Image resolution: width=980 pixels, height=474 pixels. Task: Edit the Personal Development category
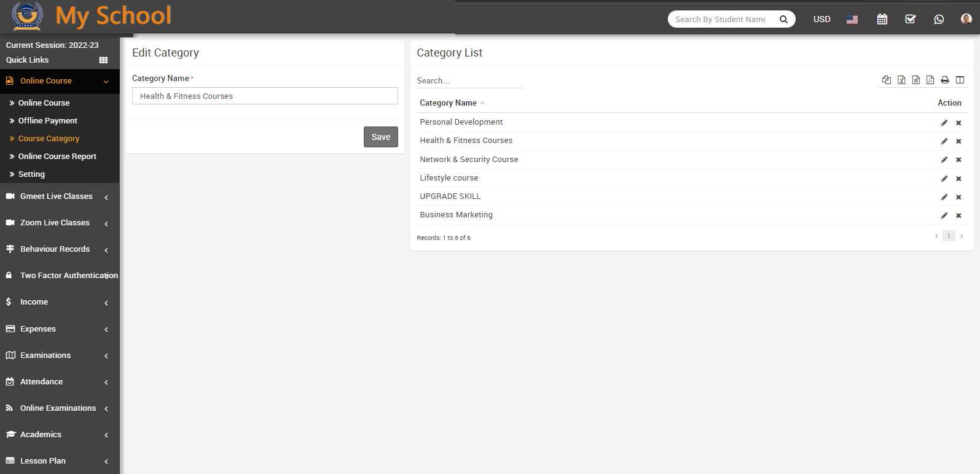click(944, 123)
